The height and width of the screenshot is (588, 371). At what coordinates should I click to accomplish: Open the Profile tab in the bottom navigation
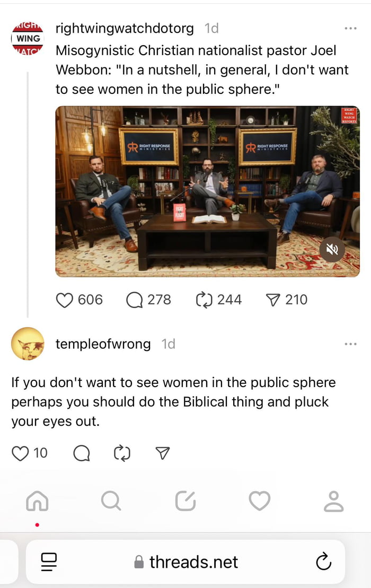pyautogui.click(x=333, y=501)
